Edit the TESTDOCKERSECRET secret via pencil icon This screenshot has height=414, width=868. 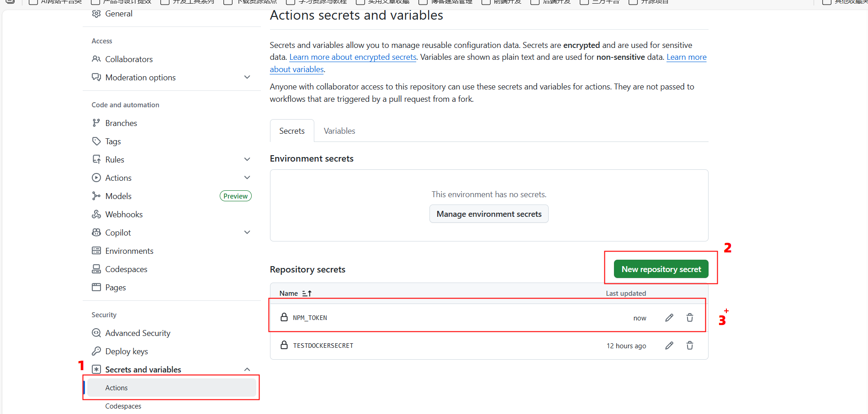click(x=669, y=346)
